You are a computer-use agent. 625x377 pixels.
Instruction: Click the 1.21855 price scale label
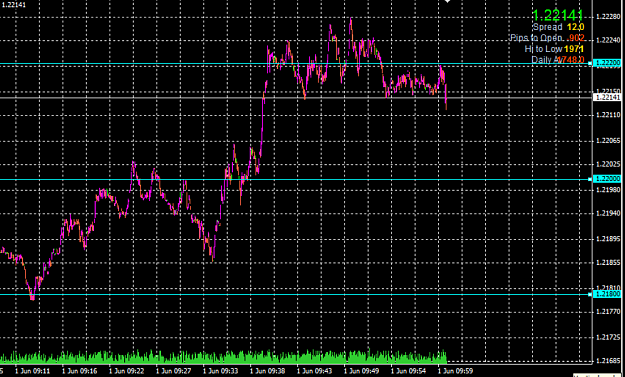click(x=608, y=263)
